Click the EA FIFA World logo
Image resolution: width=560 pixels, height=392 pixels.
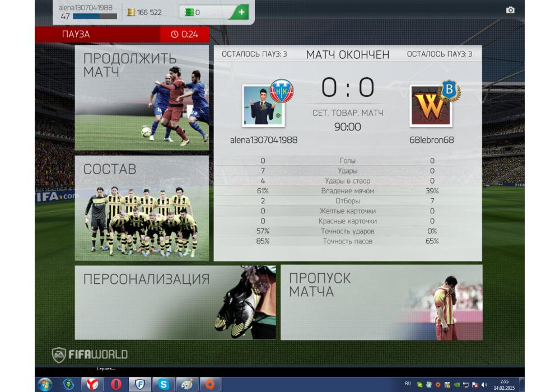click(x=90, y=354)
